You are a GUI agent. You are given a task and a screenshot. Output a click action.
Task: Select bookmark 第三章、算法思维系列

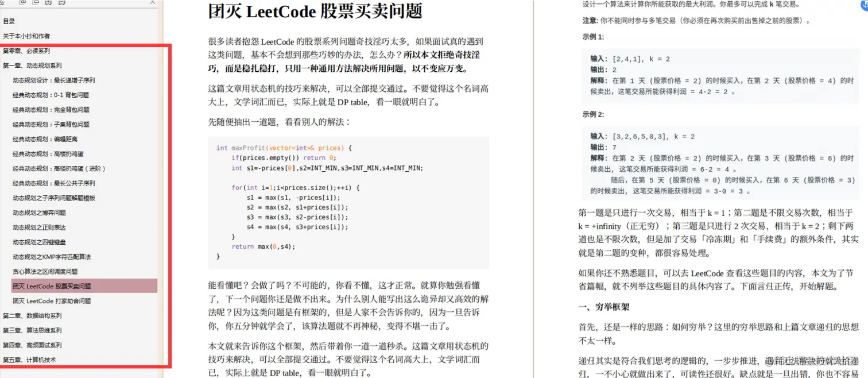32,330
